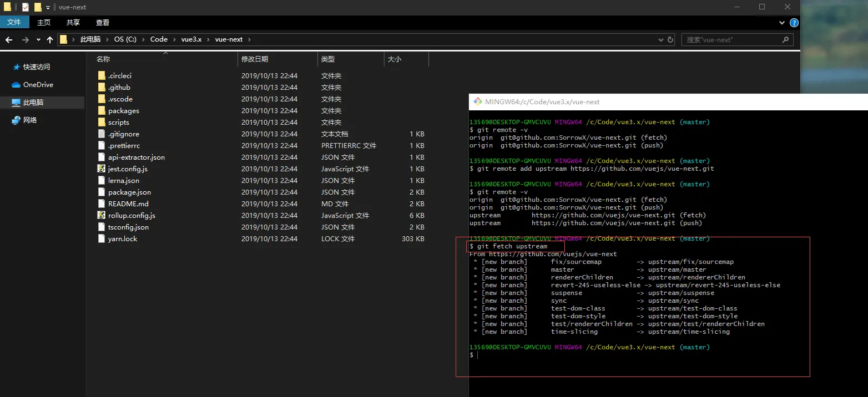Open the recent locations dropdown arrow
This screenshot has width=868, height=397.
38,40
